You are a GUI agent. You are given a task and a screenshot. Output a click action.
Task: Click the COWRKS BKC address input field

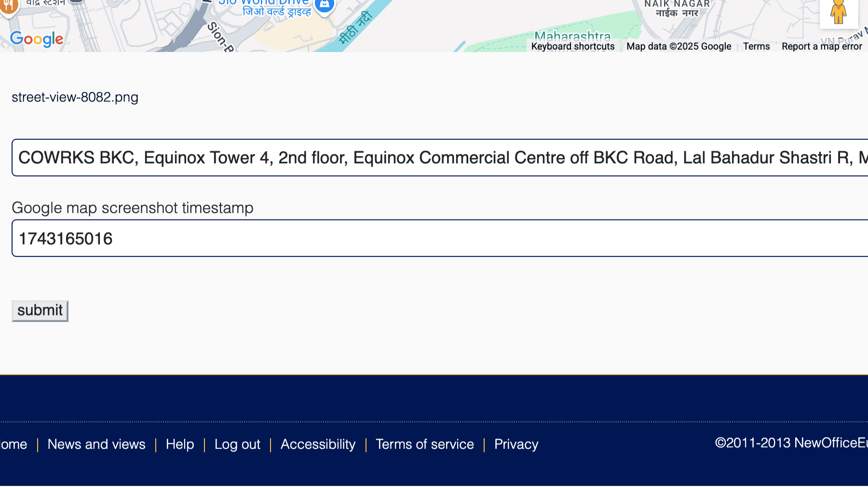tap(440, 158)
